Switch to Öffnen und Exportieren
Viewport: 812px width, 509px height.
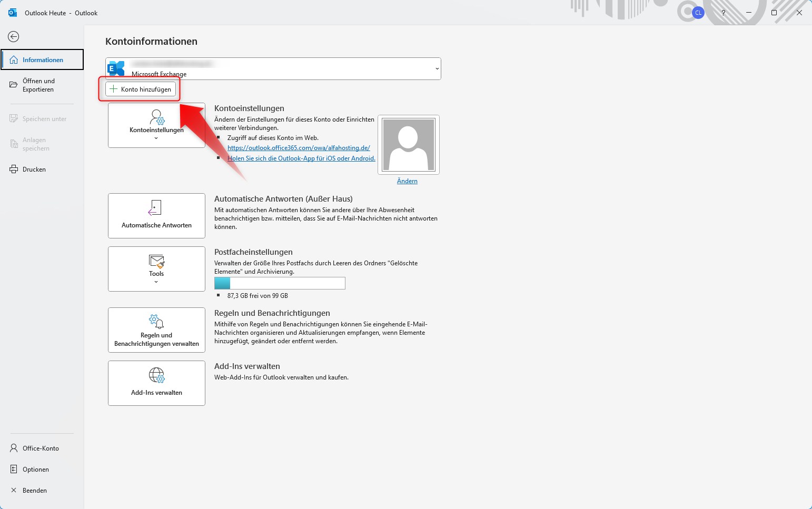click(x=38, y=85)
